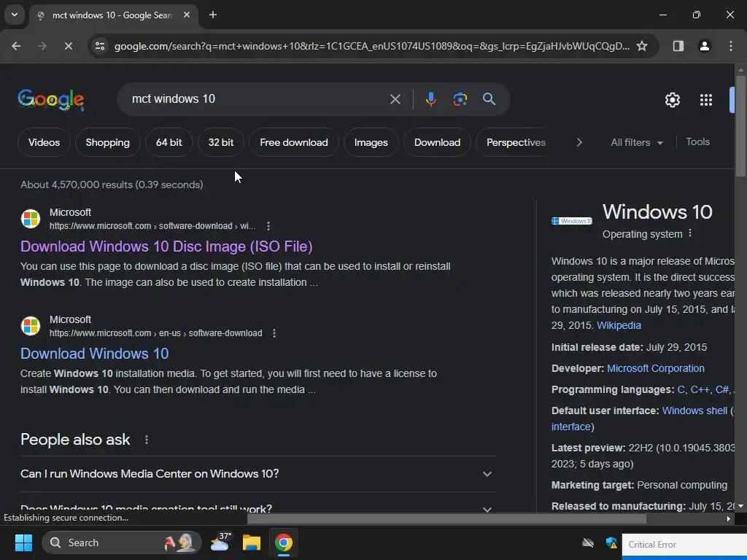Open the Download Windows 10 result link
This screenshot has height=560, width=747.
94,354
